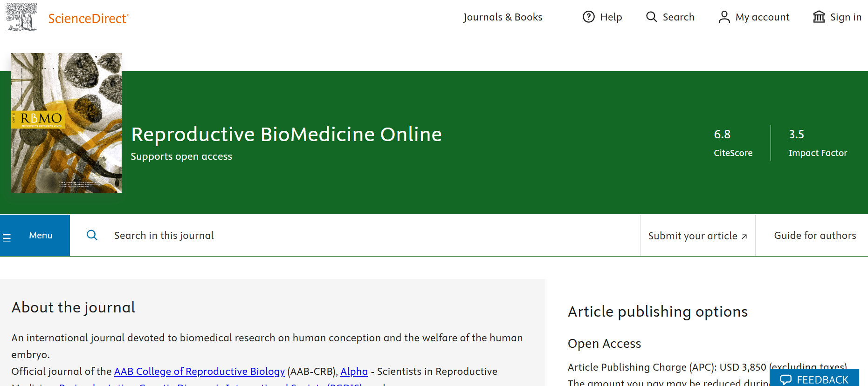The image size is (868, 386).
Task: Click the hamburger icon on Menu button
Action: (x=7, y=237)
